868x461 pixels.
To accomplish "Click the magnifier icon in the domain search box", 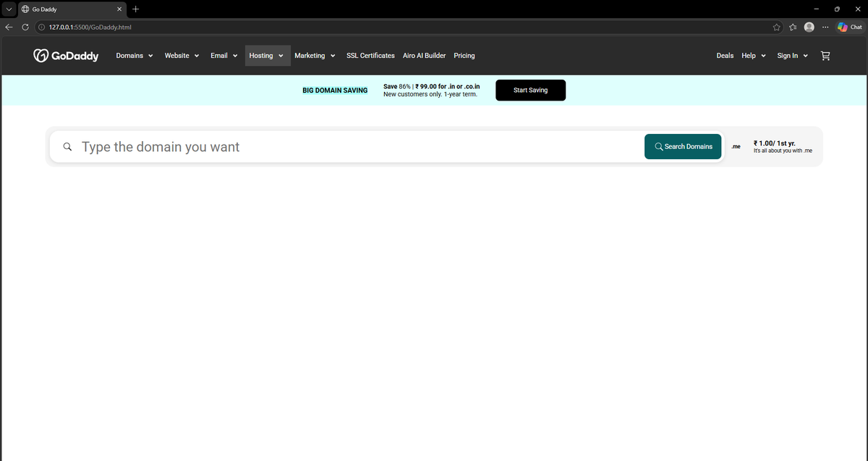I will tap(67, 147).
